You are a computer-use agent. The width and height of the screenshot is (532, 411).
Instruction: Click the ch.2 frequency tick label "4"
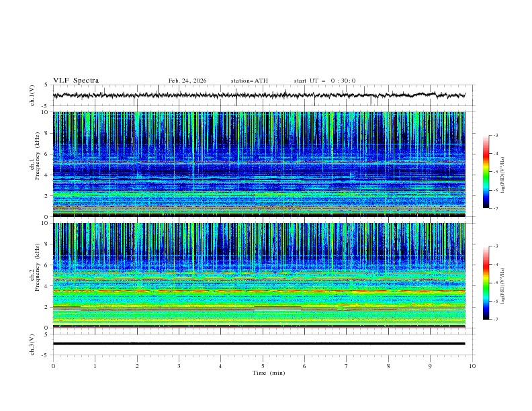pos(47,286)
